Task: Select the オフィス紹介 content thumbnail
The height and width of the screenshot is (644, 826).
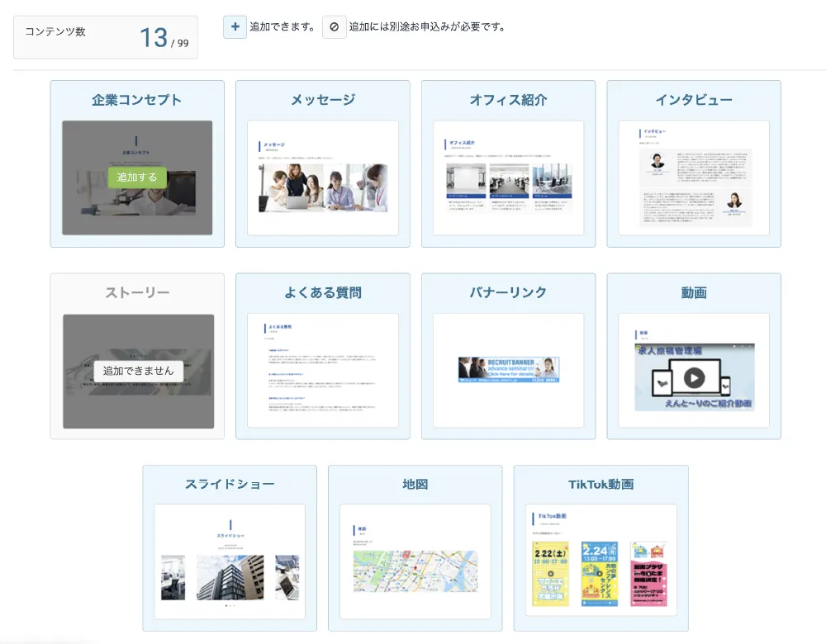Action: tap(508, 178)
